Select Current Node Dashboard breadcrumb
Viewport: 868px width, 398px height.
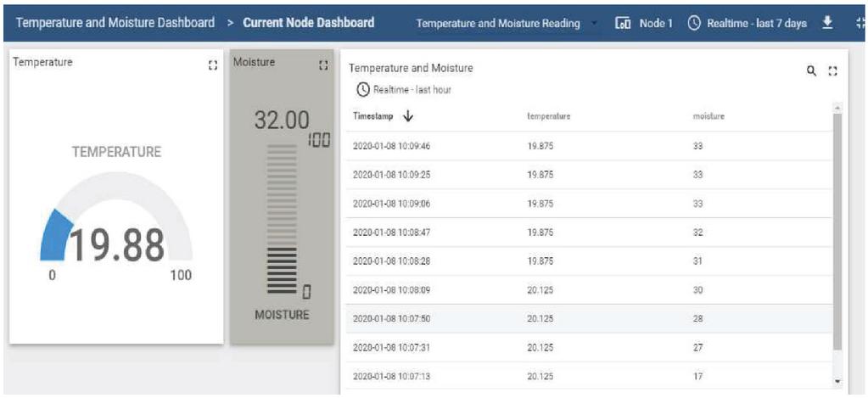click(309, 23)
